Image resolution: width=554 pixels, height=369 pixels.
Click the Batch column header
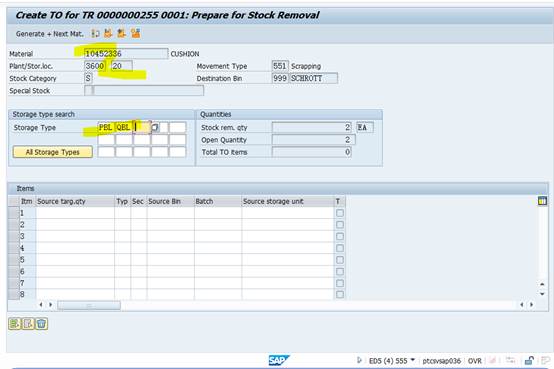(218, 201)
